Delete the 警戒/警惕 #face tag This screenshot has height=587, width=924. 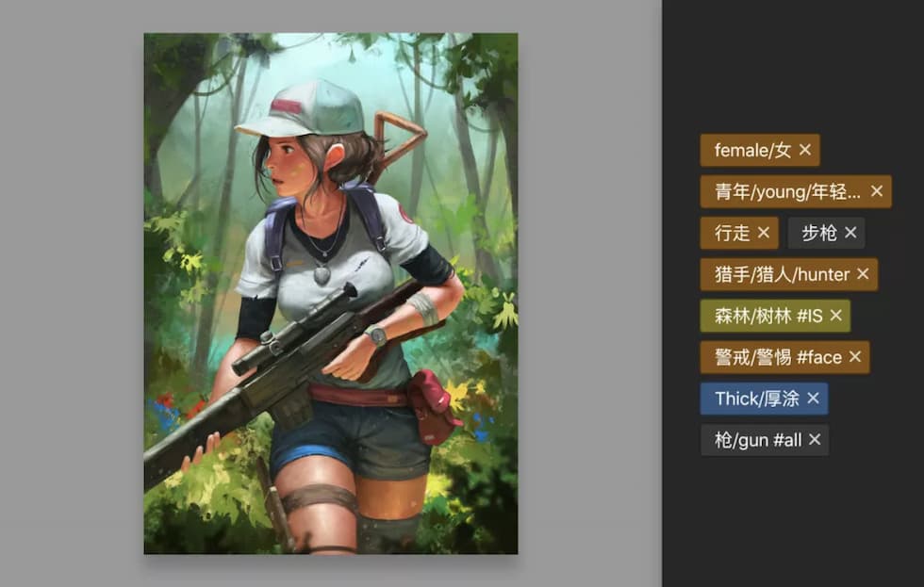click(x=855, y=357)
